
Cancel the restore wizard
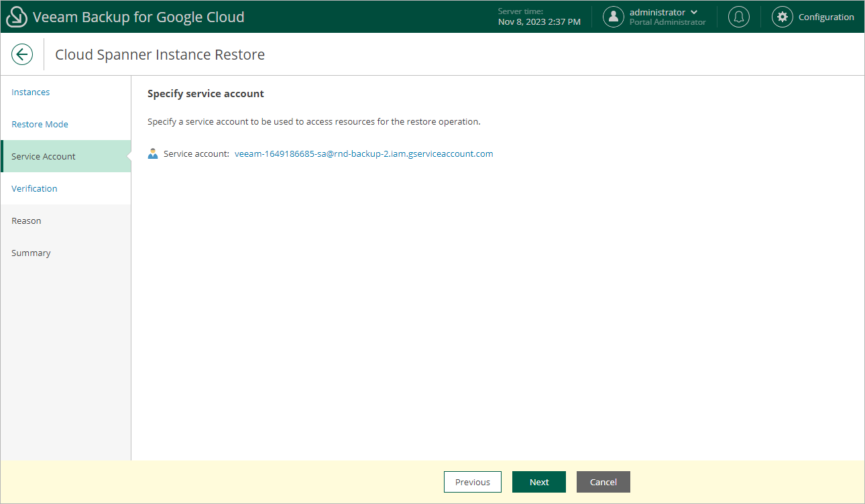point(603,482)
